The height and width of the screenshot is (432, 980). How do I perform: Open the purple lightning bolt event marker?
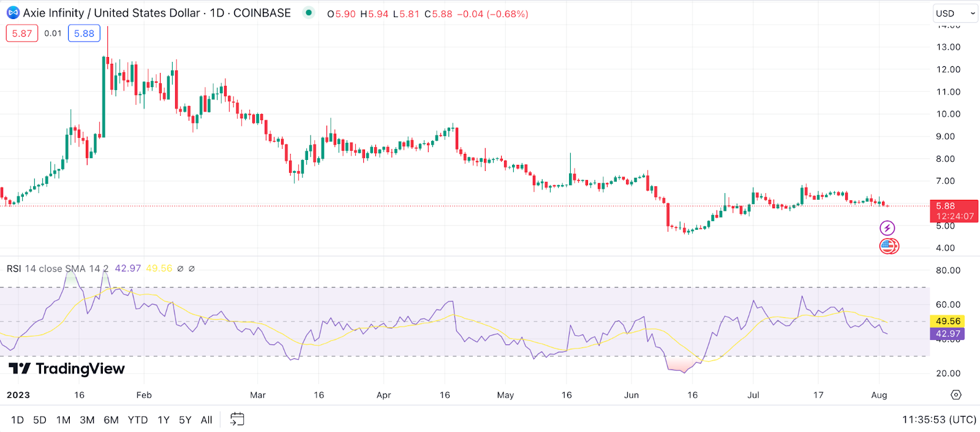tap(887, 229)
